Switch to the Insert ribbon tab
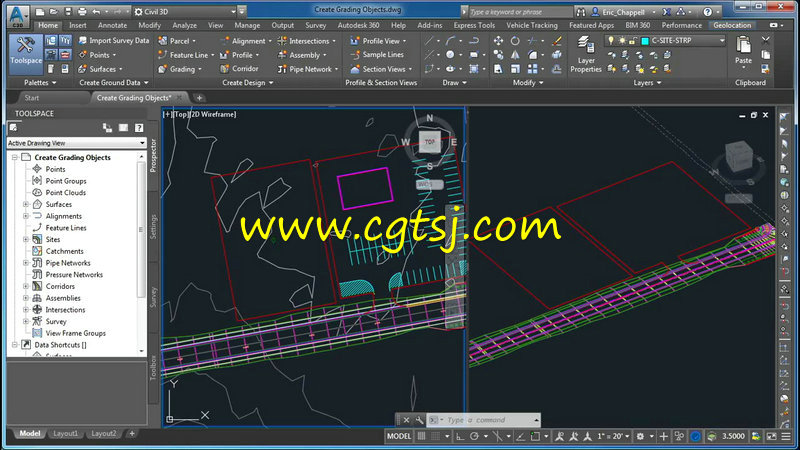800x450 pixels. coord(78,25)
